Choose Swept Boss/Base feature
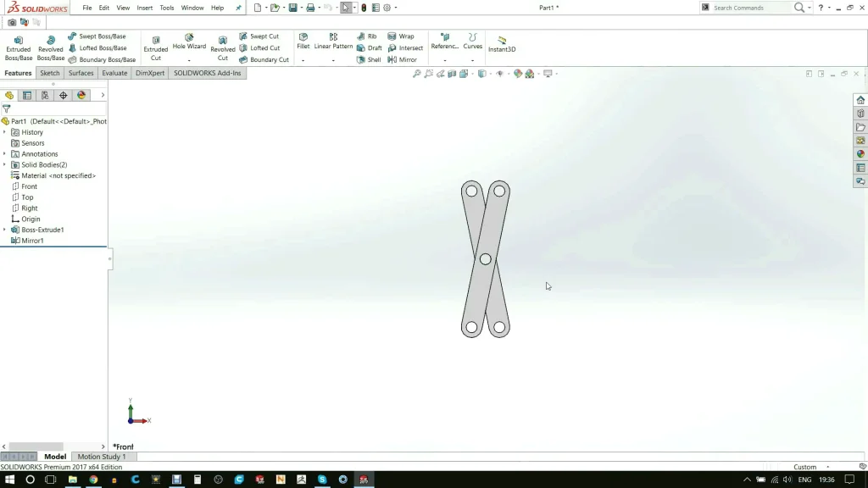Image resolution: width=868 pixels, height=488 pixels. pos(97,36)
